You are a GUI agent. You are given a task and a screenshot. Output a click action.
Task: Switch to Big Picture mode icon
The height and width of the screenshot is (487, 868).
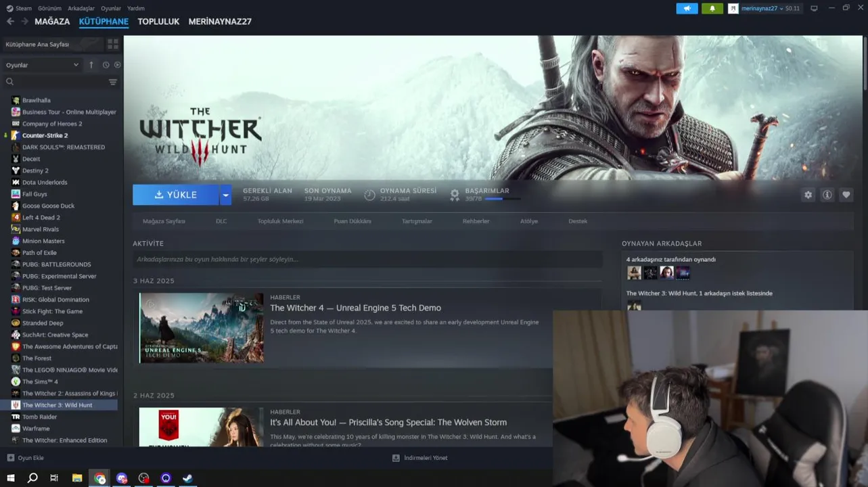[x=814, y=8]
